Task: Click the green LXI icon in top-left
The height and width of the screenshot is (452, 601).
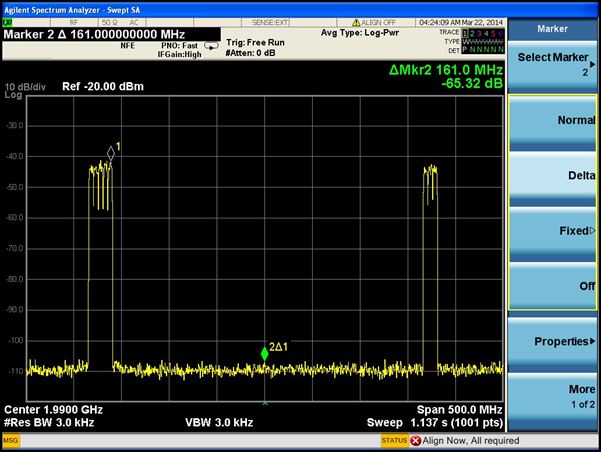Action: tap(7, 22)
